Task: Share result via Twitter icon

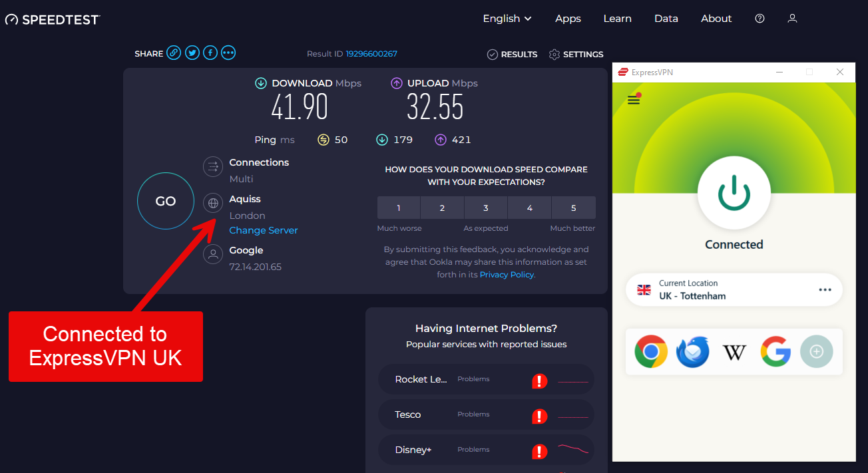Action: [x=192, y=53]
